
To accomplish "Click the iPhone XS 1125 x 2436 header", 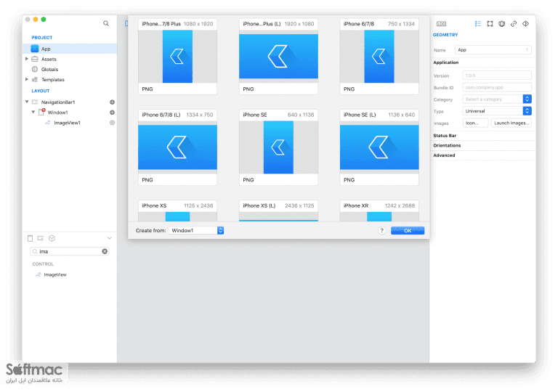I will tap(177, 205).
